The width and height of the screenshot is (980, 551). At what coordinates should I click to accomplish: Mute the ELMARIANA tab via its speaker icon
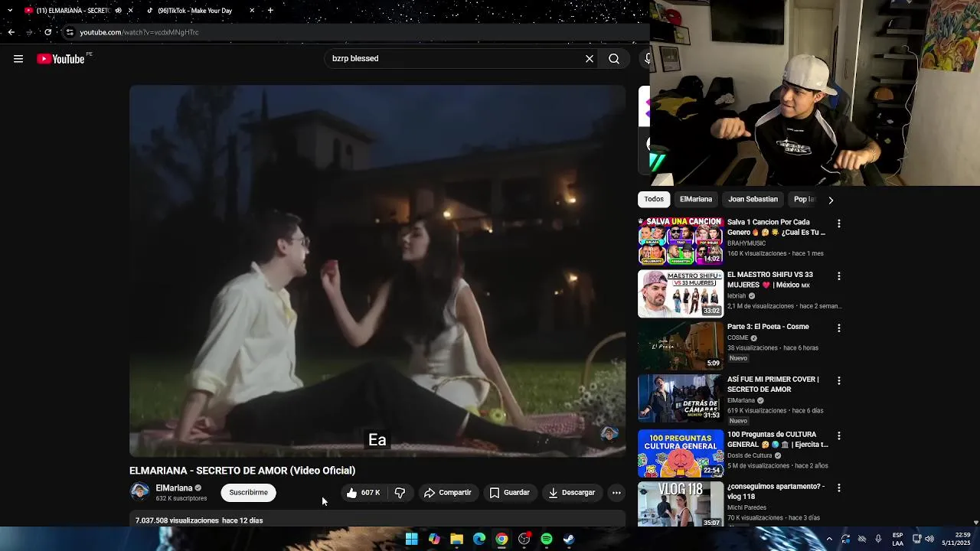pos(118,11)
